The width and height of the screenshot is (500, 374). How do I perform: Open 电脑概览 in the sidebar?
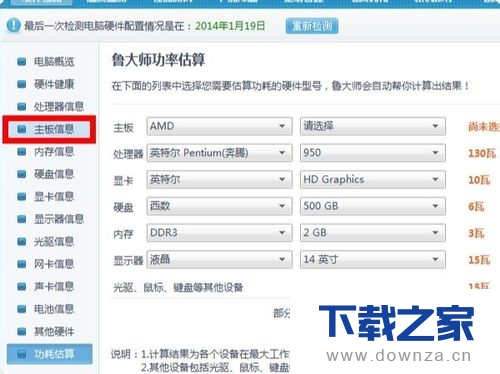pyautogui.click(x=54, y=62)
